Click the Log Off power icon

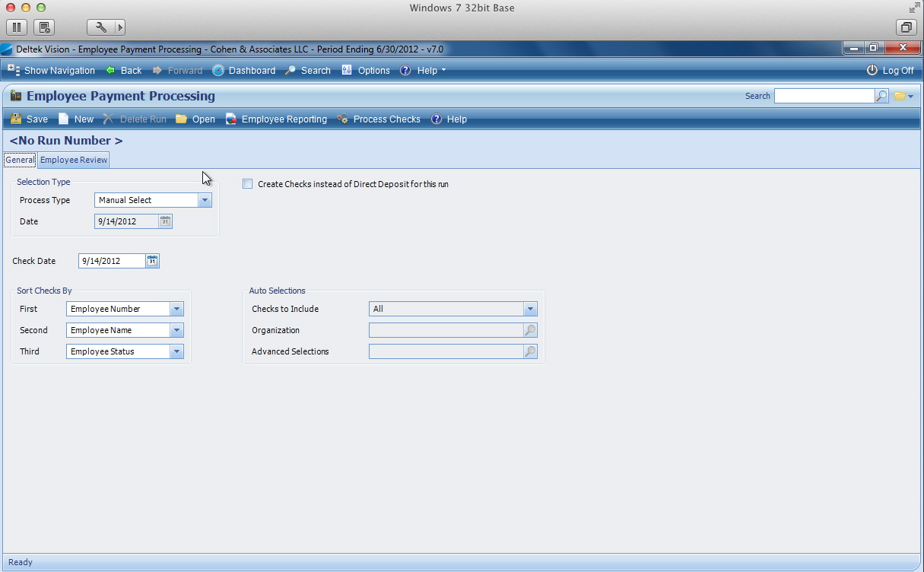point(872,70)
